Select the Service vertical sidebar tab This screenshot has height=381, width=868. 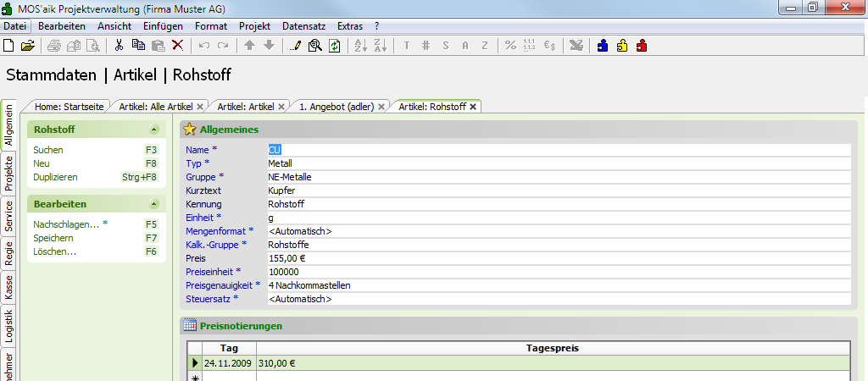point(8,216)
